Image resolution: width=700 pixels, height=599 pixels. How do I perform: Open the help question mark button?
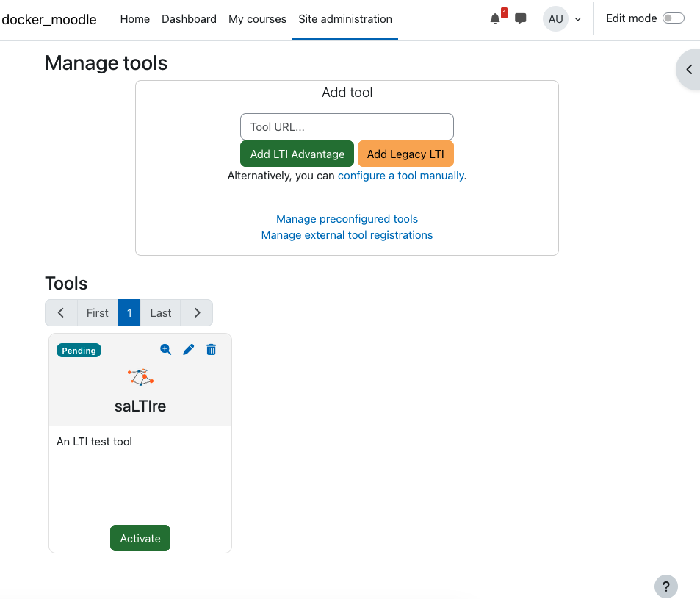click(665, 586)
